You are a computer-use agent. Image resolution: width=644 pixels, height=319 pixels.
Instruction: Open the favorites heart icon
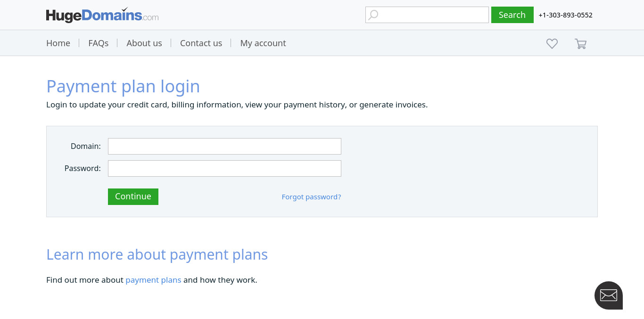point(552,43)
